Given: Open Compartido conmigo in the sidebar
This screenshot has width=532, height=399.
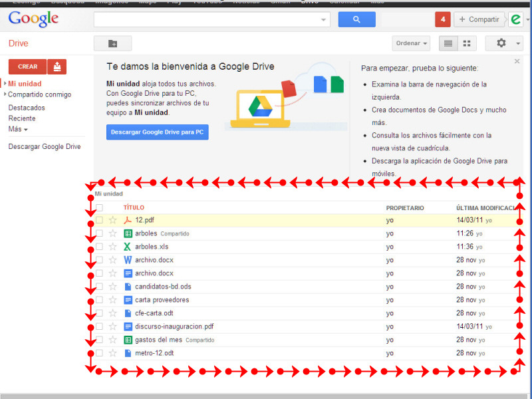Looking at the screenshot, I should (x=40, y=94).
